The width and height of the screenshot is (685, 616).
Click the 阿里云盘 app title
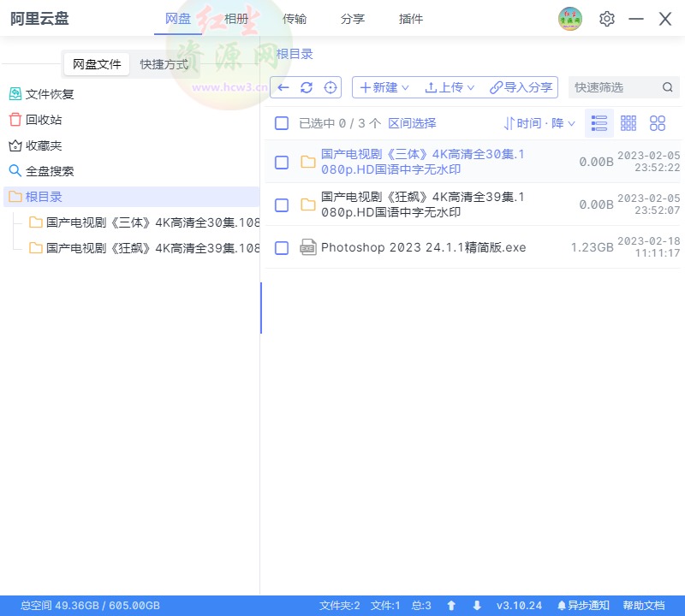[x=39, y=19]
